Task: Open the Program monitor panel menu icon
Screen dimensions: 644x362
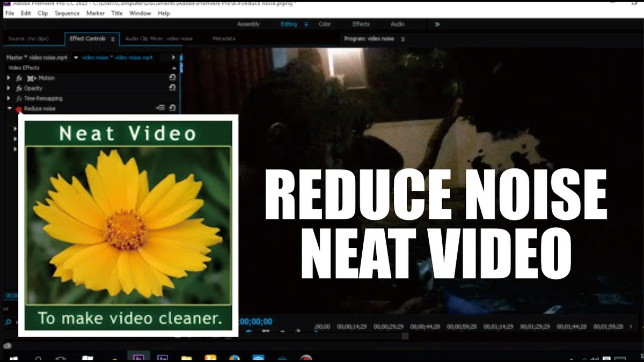Action: (403, 39)
